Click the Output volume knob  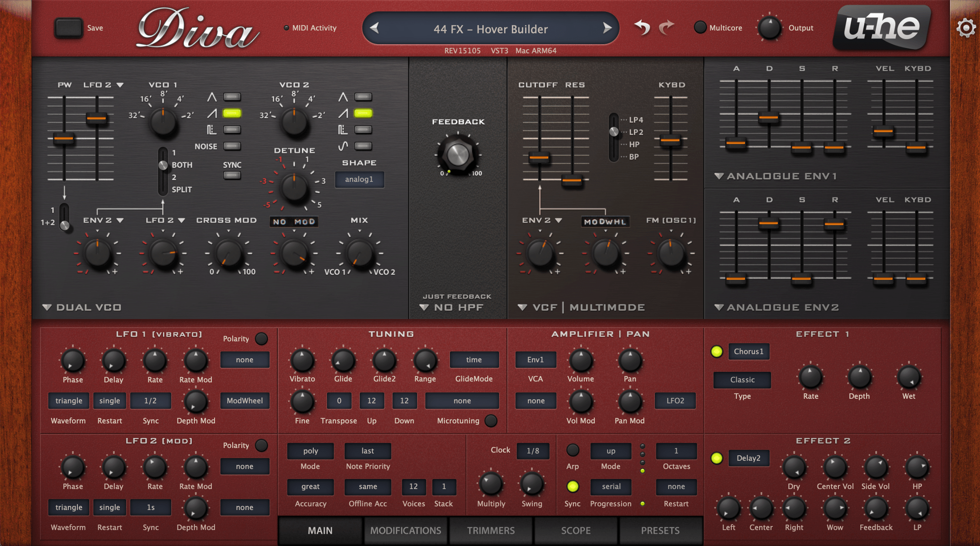click(x=769, y=28)
